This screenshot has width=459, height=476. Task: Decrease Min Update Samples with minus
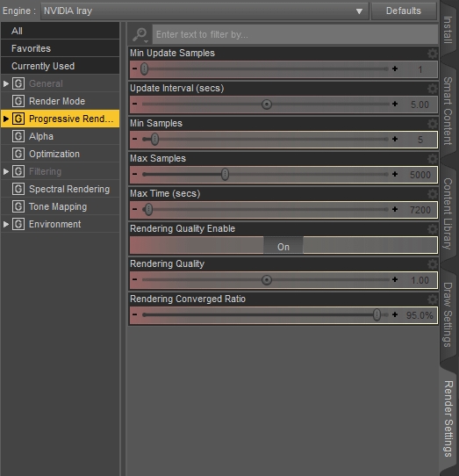(134, 69)
